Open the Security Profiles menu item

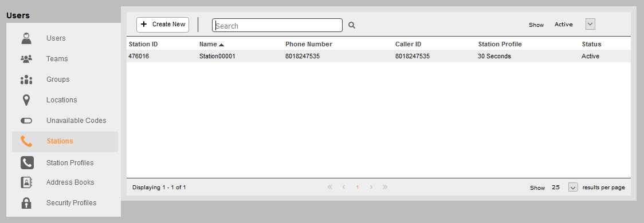(72, 202)
